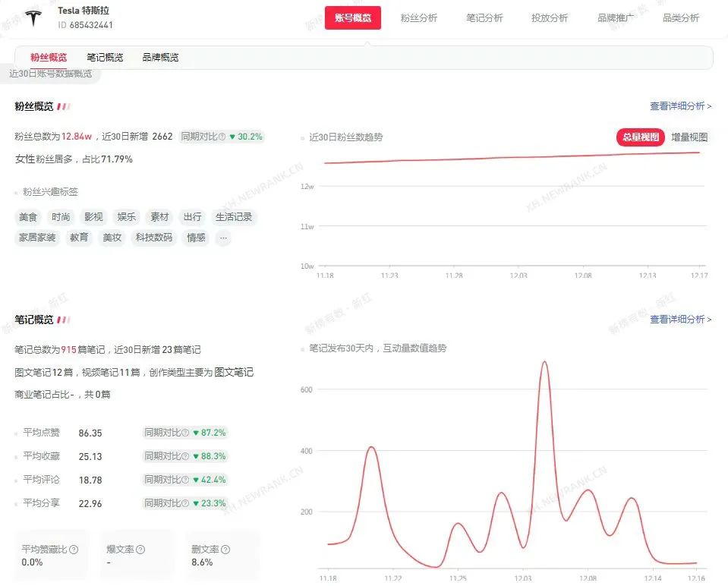The height and width of the screenshot is (586, 728).
Task: Click help icon in 平均收藏 同期对比
Action: pyautogui.click(x=186, y=456)
